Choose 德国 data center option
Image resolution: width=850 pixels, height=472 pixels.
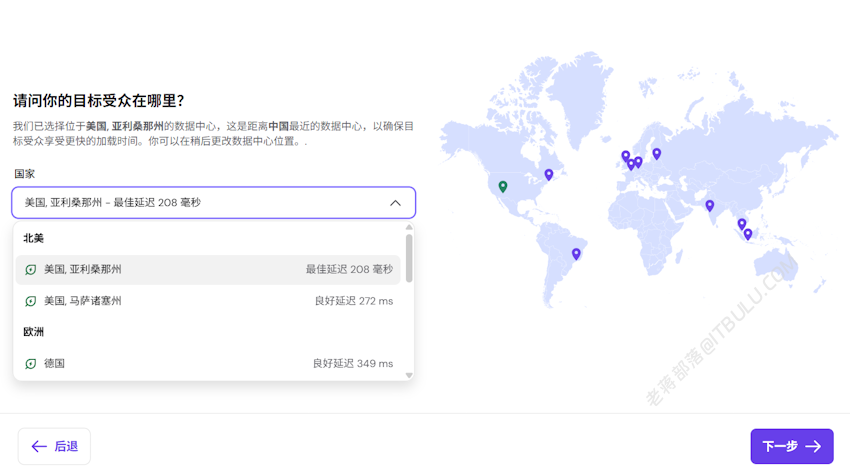(208, 363)
